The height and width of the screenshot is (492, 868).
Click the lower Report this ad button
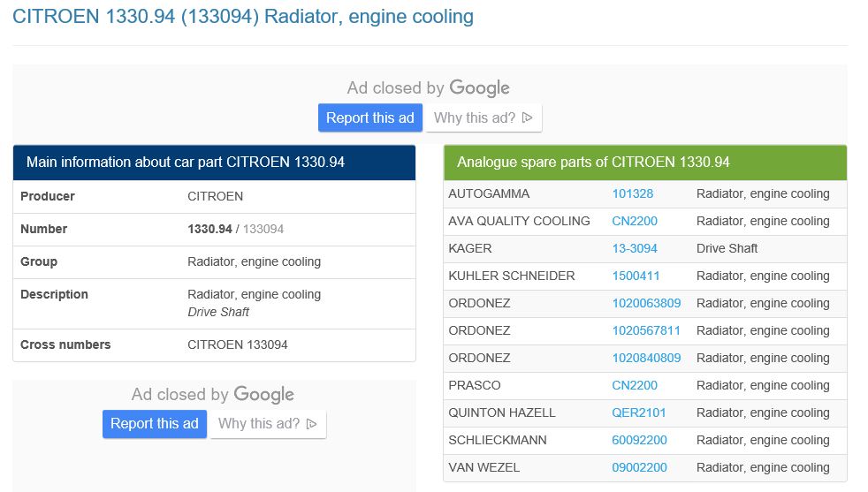155,424
